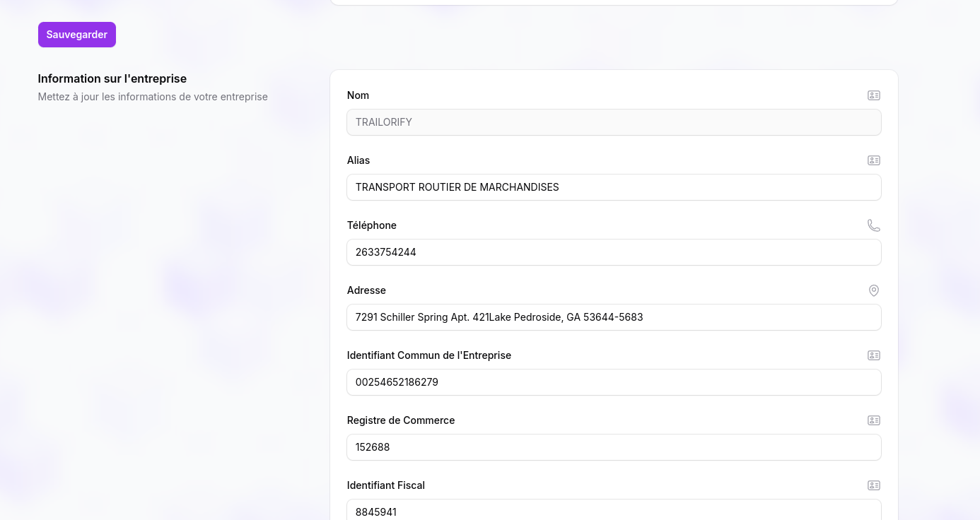
Task: Click the ID card icon beside Nom
Action: [x=873, y=95]
